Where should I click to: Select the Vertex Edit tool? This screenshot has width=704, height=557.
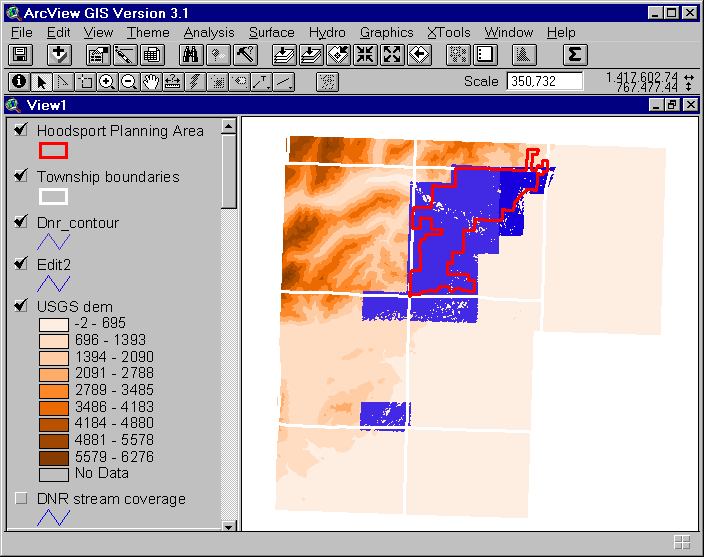63,82
